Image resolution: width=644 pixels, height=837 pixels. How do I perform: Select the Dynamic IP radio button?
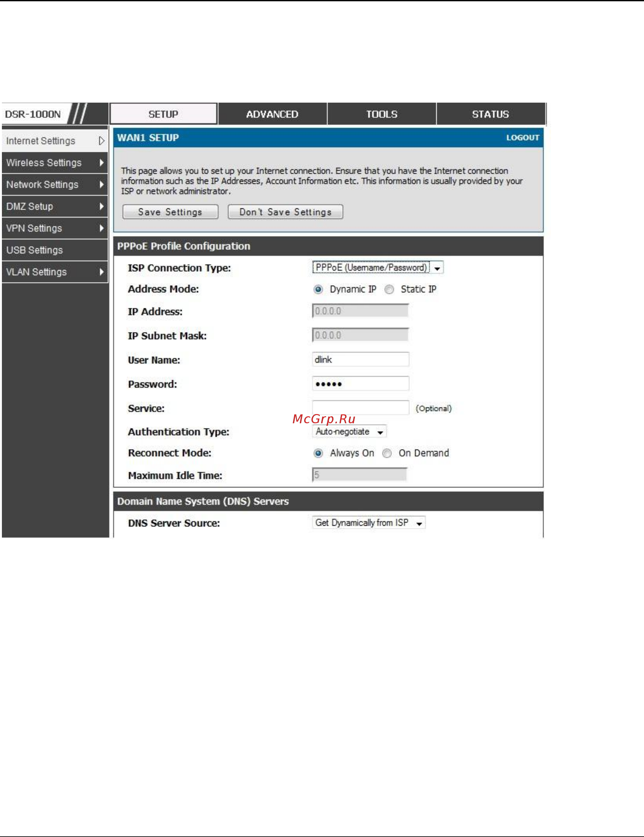pyautogui.click(x=318, y=289)
